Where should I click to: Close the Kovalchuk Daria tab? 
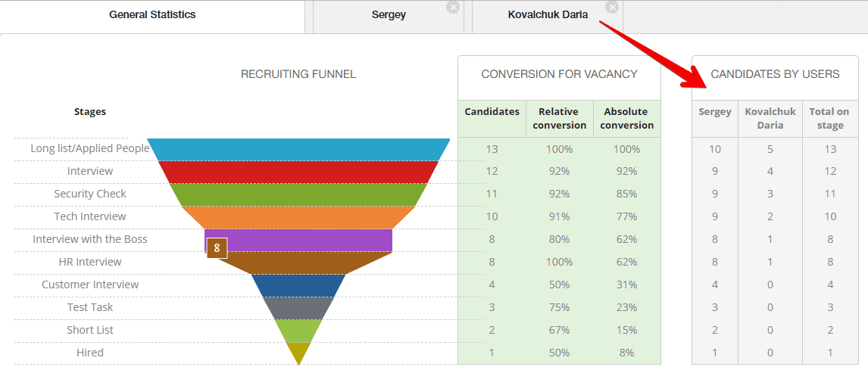(612, 7)
